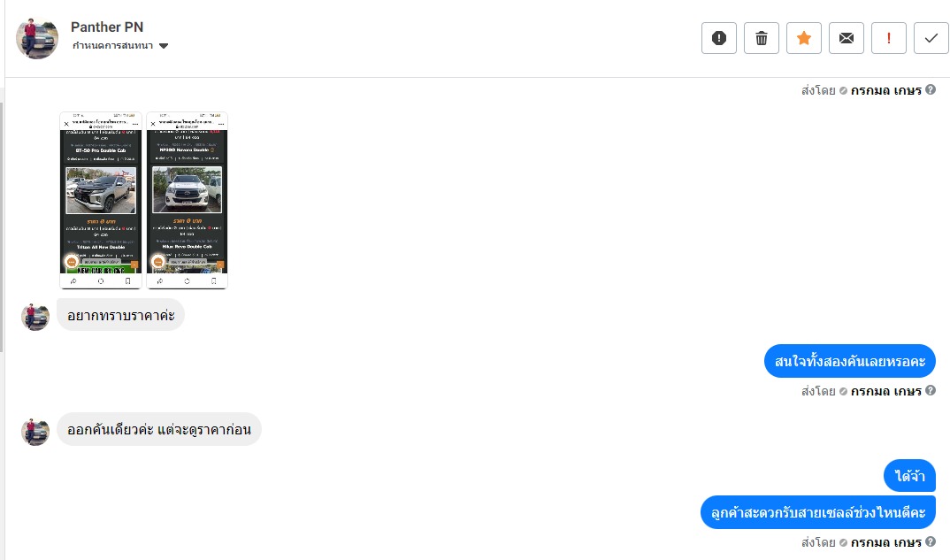The image size is (950, 560).
Task: Click the Panther PN contact name
Action: [107, 27]
